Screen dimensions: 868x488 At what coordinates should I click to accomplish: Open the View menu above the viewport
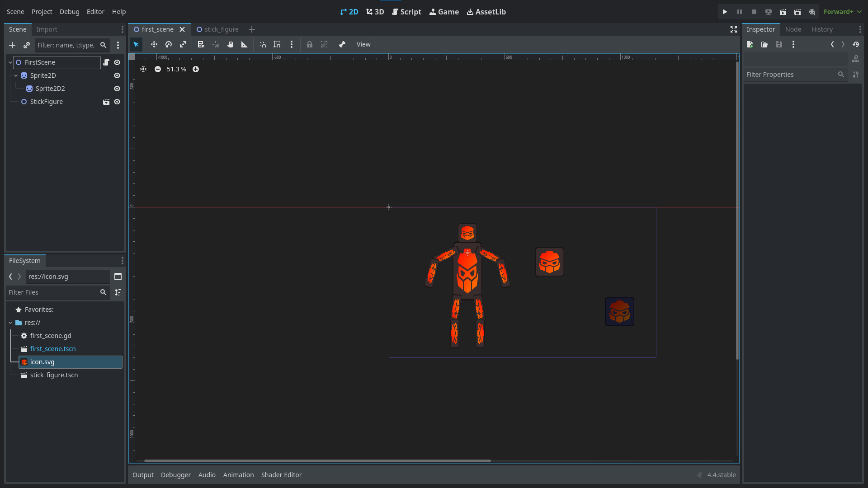(363, 44)
